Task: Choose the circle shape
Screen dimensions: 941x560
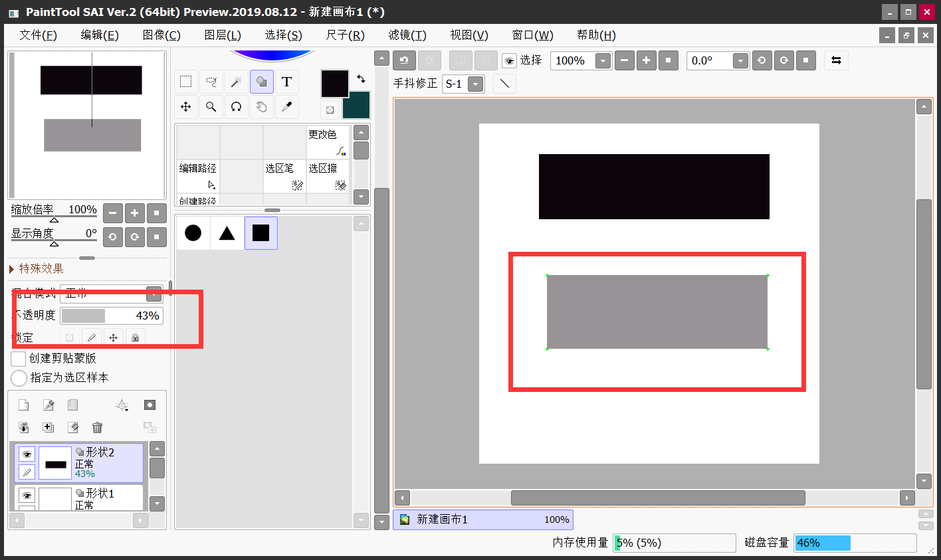Action: pyautogui.click(x=193, y=233)
